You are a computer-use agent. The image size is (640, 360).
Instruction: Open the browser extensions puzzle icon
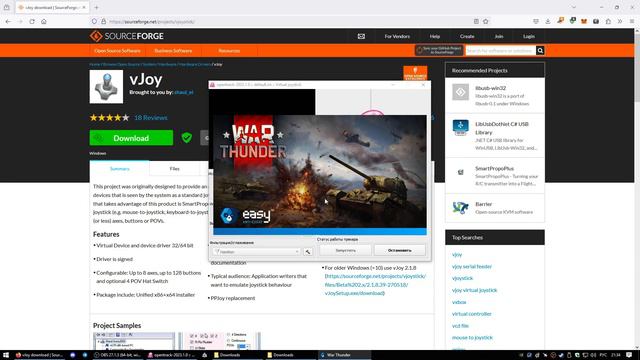pyautogui.click(x=608, y=21)
